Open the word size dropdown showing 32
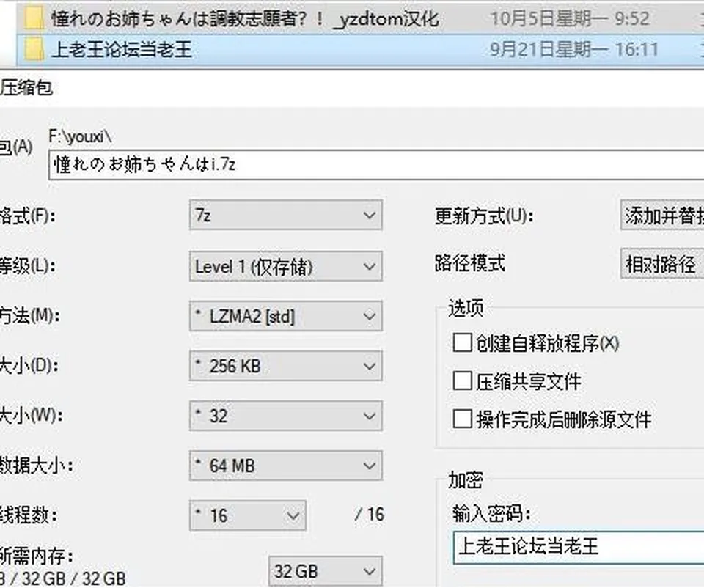Screen dimensions: 704x588 click(x=285, y=416)
